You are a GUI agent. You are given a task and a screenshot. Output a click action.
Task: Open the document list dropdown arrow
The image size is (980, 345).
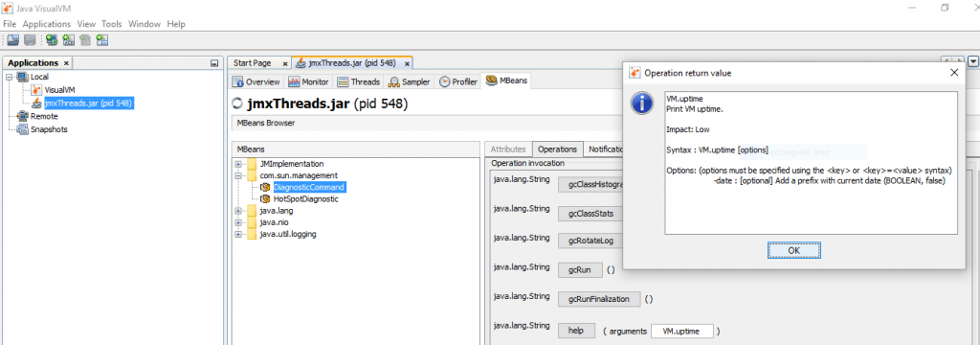click(x=973, y=61)
